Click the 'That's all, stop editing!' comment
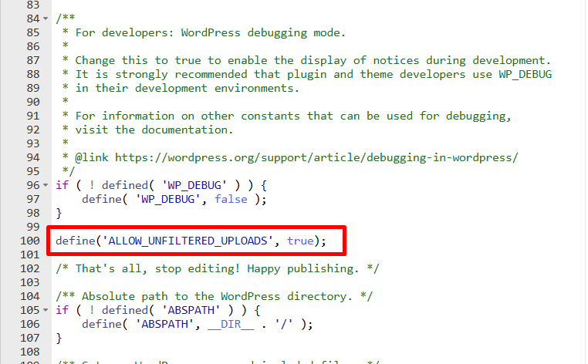The height and width of the screenshot is (364, 588). [217, 268]
